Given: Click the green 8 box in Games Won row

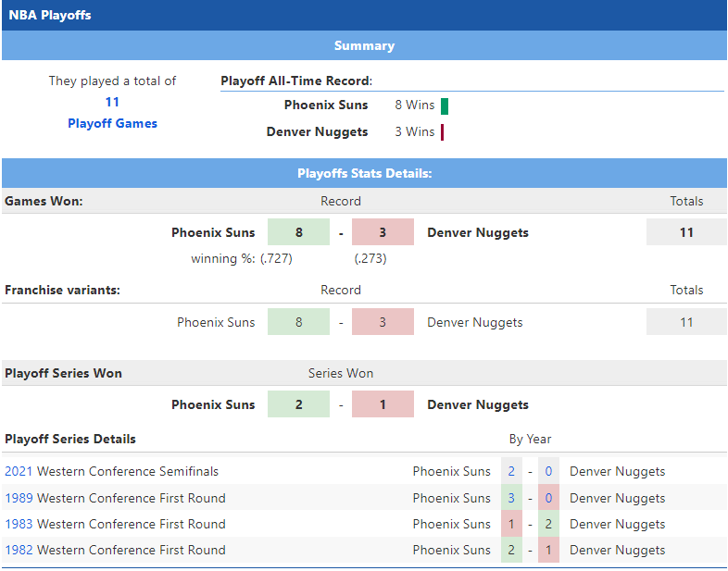Looking at the screenshot, I should tap(298, 232).
